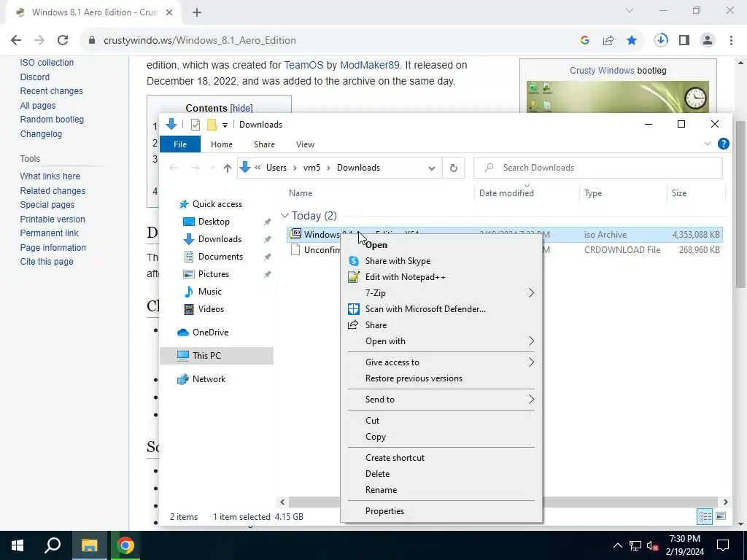Select This PC in the navigation pane
The image size is (747, 560).
click(217, 356)
